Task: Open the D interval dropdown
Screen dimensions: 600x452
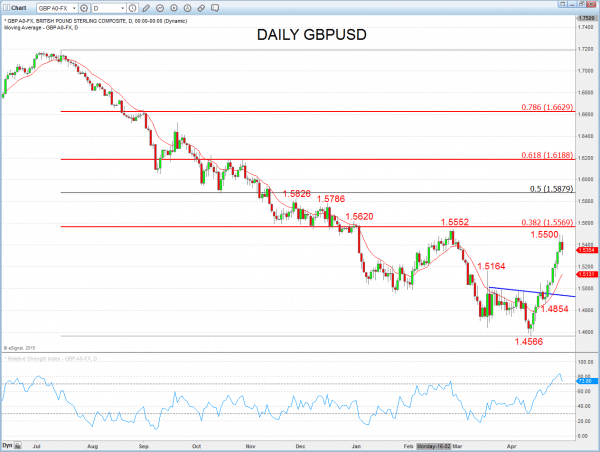Action: (x=122, y=8)
